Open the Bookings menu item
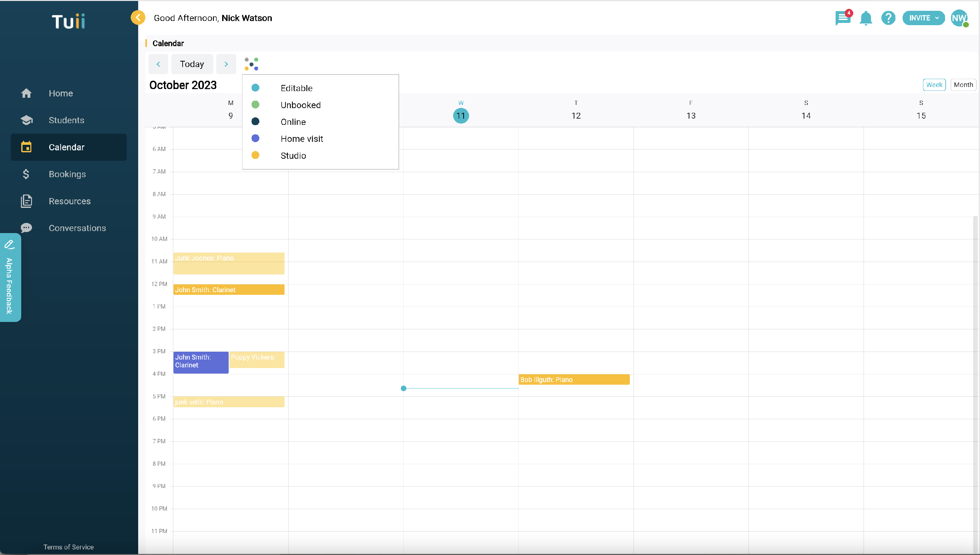Viewport: 980px width, 555px height. click(67, 174)
